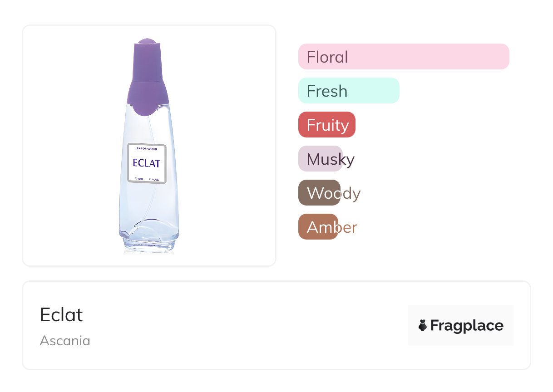The image size is (553, 392).
Task: Click the glass base of the bottle
Action: [x=149, y=238]
